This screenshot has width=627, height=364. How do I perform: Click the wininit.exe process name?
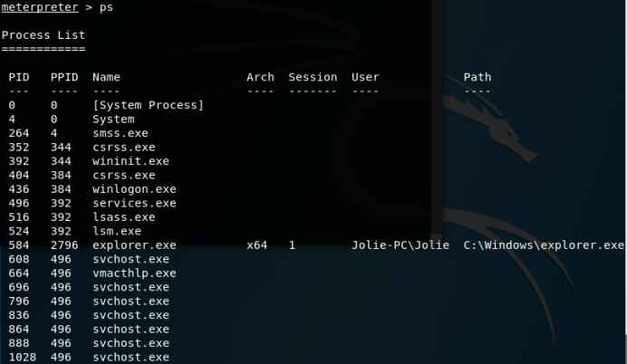coord(130,161)
